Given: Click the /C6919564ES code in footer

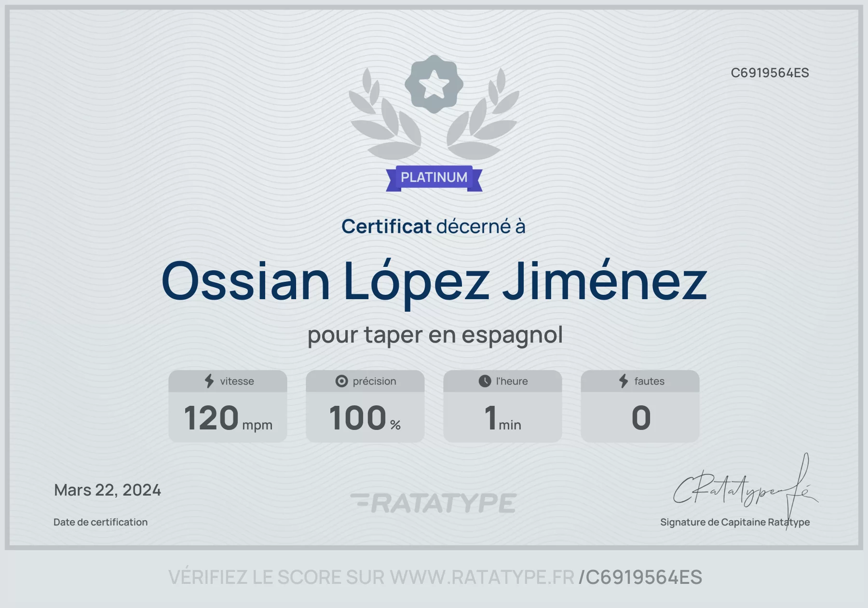Looking at the screenshot, I should [x=640, y=578].
